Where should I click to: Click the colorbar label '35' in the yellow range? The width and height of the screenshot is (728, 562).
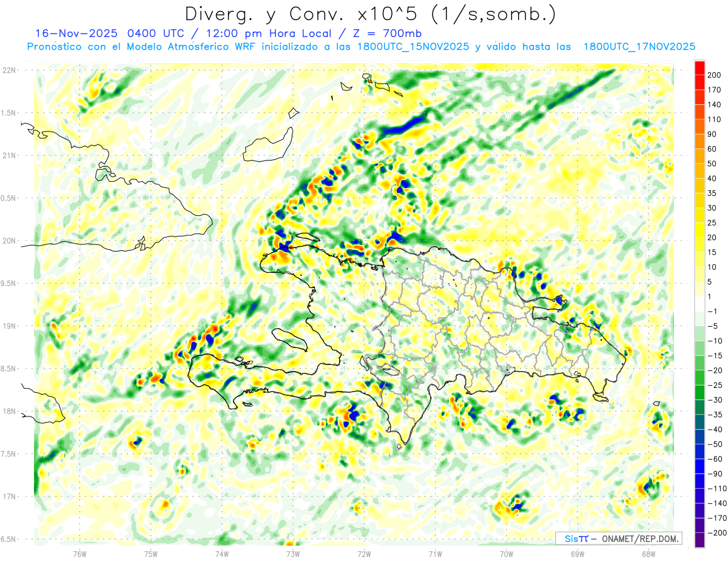(712, 193)
